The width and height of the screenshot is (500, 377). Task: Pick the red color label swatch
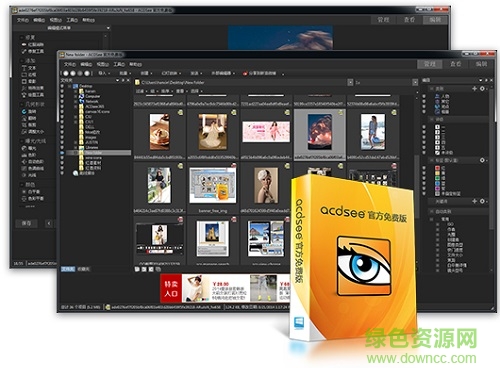437,168
